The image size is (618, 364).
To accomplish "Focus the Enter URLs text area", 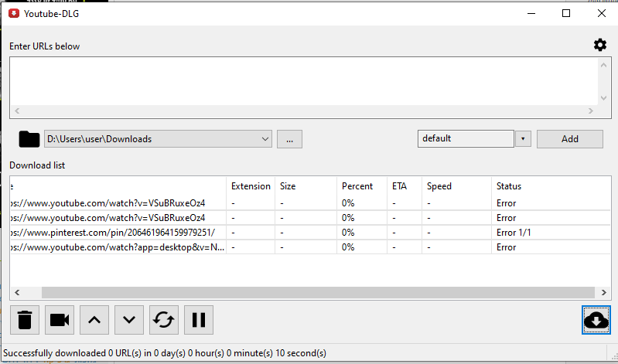I will point(303,82).
